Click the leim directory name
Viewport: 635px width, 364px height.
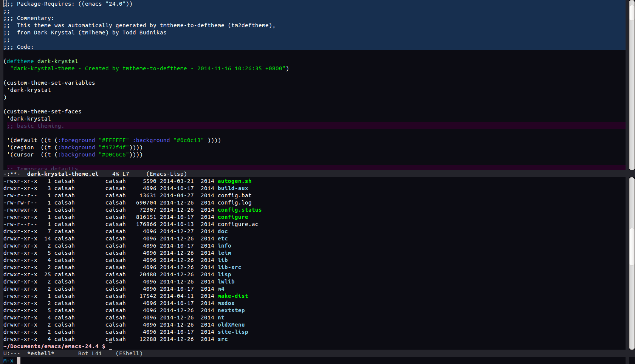[224, 253]
